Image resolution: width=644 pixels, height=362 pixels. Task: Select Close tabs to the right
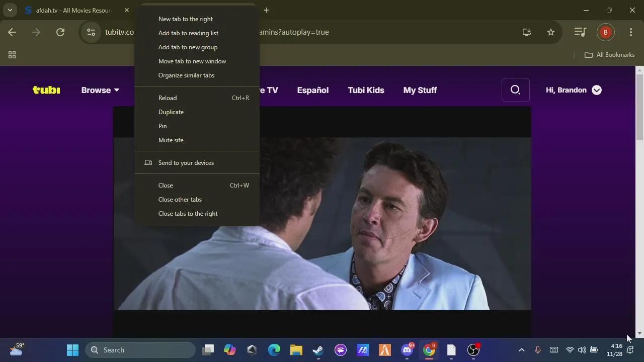point(197,214)
